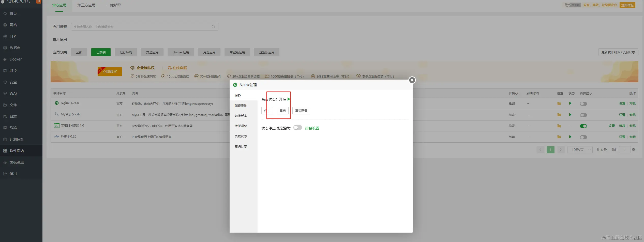Screen dimensions: 644x242
Task: Filter by 免费应用 category
Action: point(209,52)
